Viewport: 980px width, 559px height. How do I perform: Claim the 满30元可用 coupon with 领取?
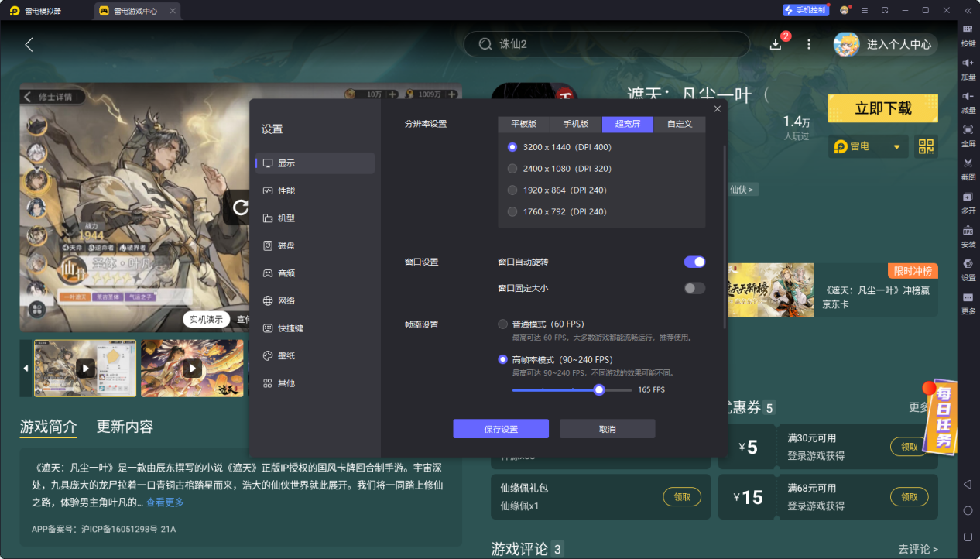(x=909, y=447)
